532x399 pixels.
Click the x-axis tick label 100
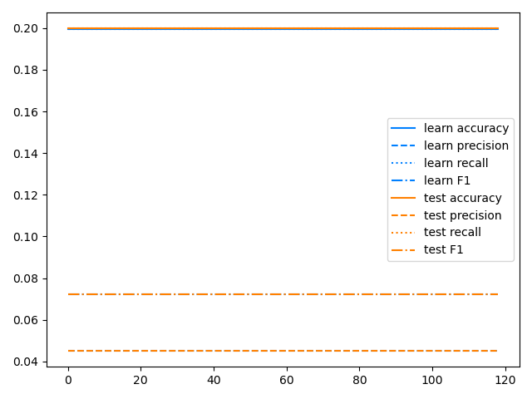tap(432, 380)
